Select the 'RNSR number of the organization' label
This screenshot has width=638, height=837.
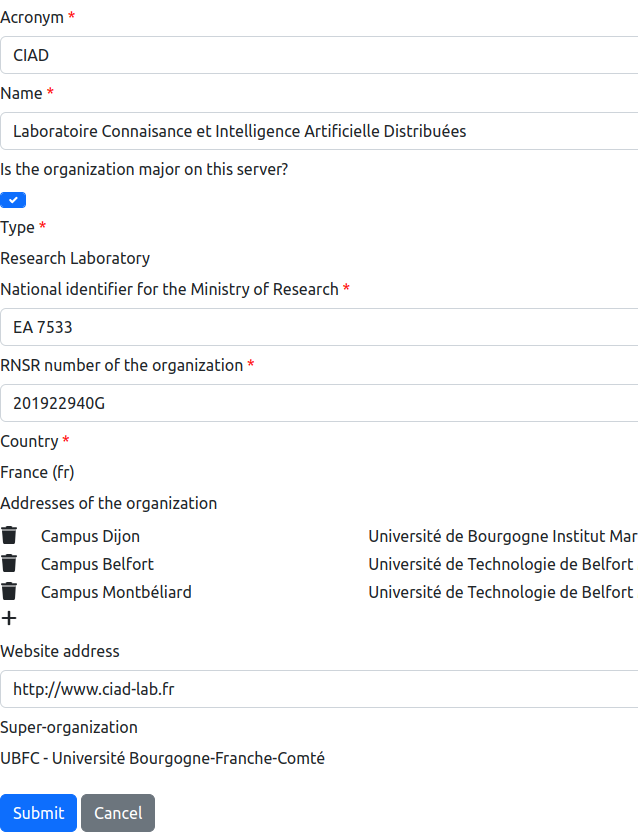[122, 365]
